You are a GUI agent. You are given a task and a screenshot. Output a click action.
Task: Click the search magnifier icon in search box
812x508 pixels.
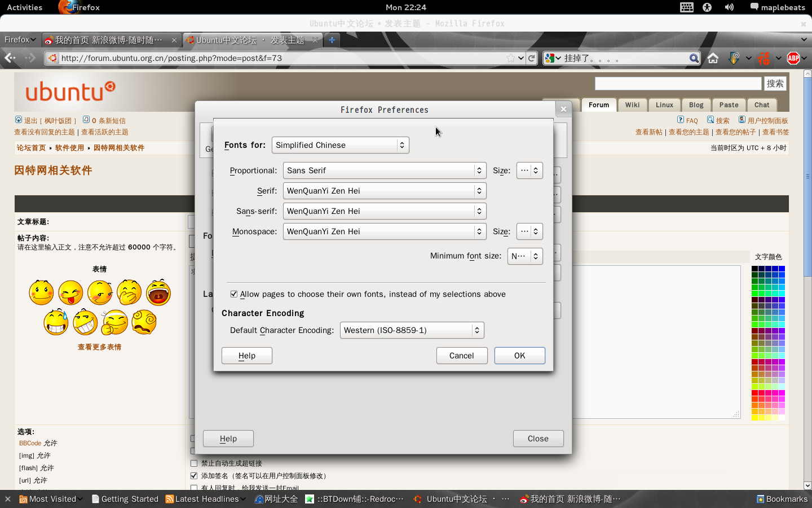point(694,58)
